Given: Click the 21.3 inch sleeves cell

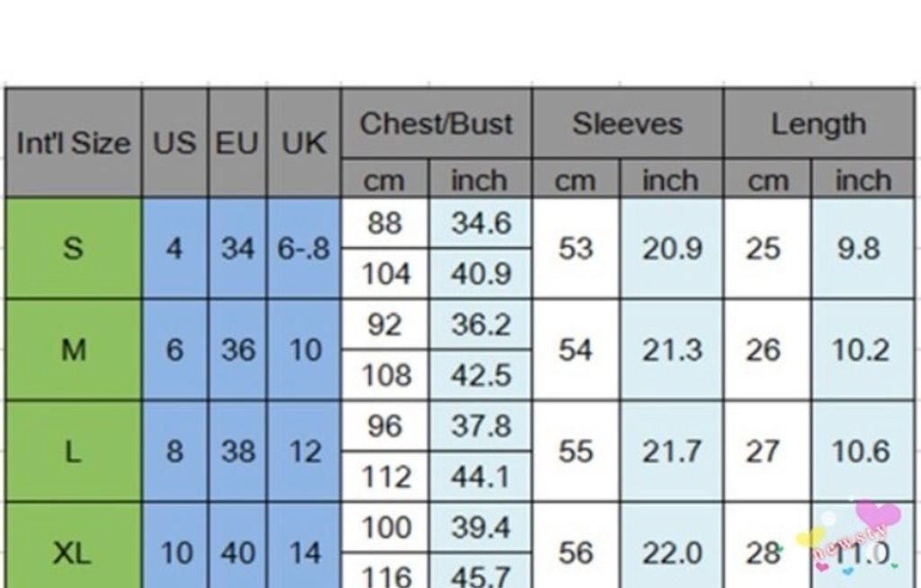Looking at the screenshot, I should [x=672, y=350].
